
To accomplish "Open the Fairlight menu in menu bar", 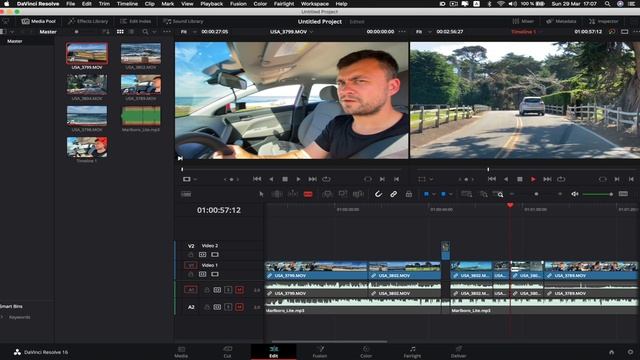I will point(284,4).
